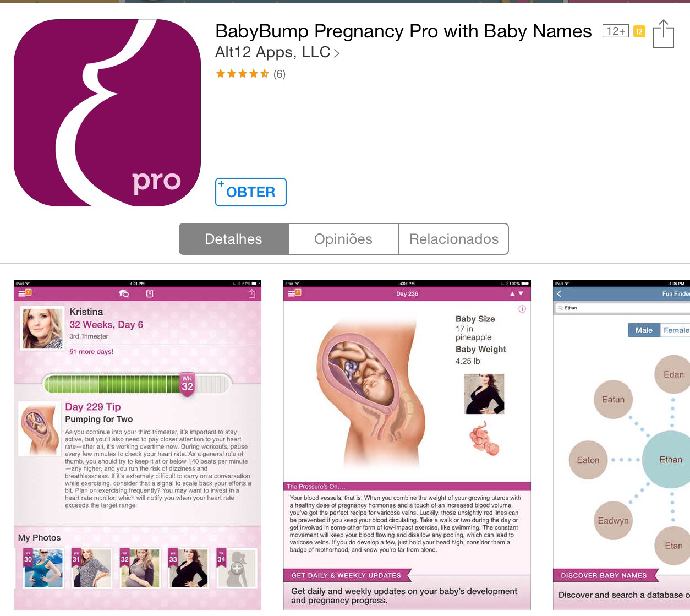
Task: Tap the 12+ age rating badge
Action: tap(616, 31)
